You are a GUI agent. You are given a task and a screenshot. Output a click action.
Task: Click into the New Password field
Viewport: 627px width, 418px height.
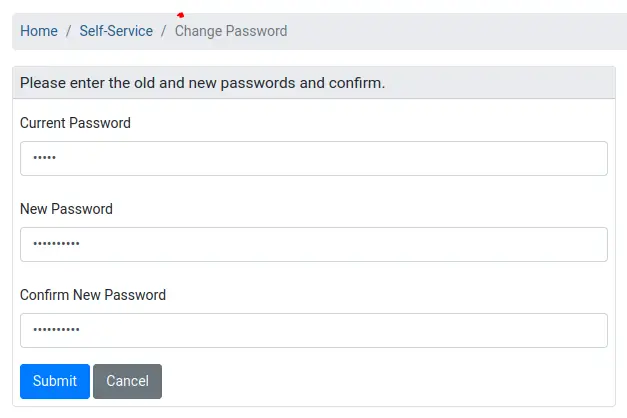[313, 244]
